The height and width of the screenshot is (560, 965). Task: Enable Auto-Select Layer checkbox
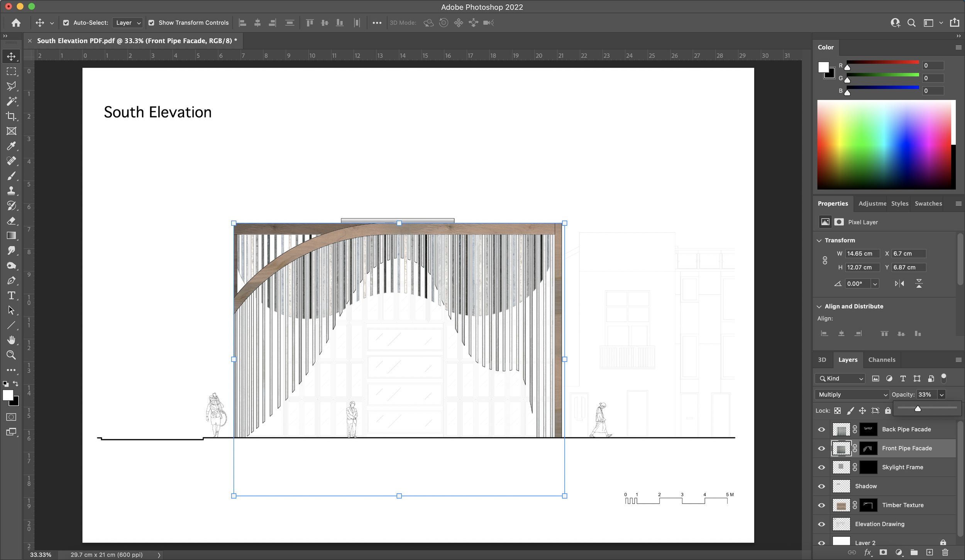pos(64,23)
